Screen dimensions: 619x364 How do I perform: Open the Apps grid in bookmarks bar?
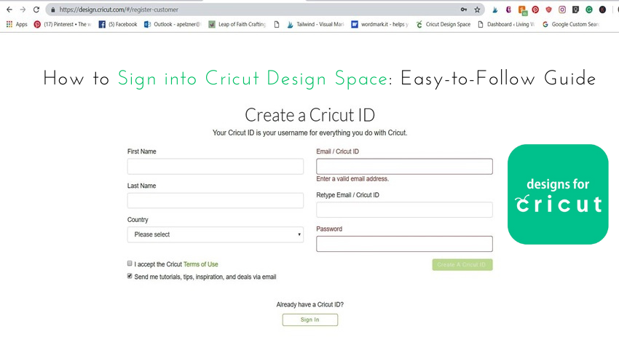17,25
